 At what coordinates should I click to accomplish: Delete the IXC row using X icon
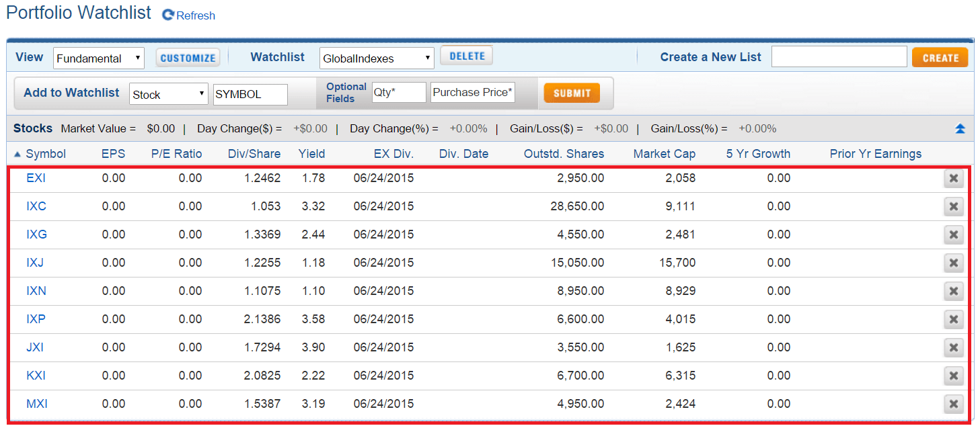point(953,207)
